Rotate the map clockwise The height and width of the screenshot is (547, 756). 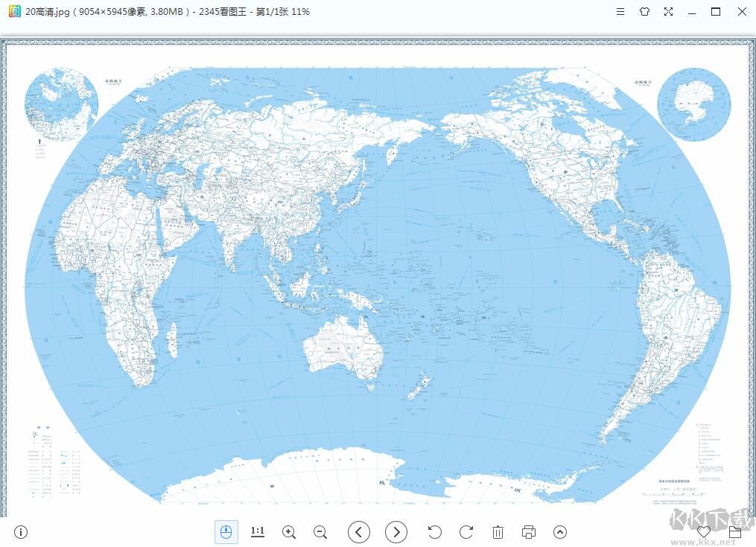(x=466, y=532)
